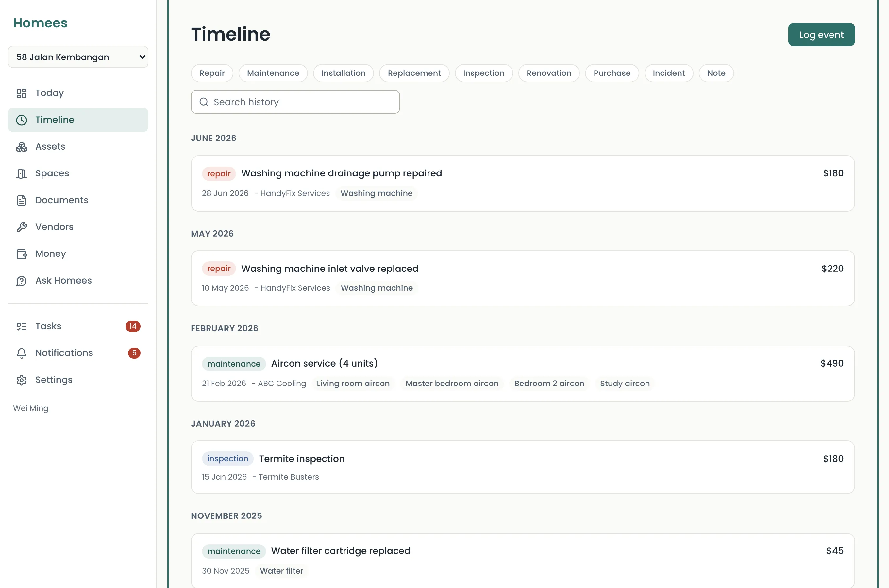Click the Vendors wrench icon
The height and width of the screenshot is (588, 889).
(x=21, y=227)
